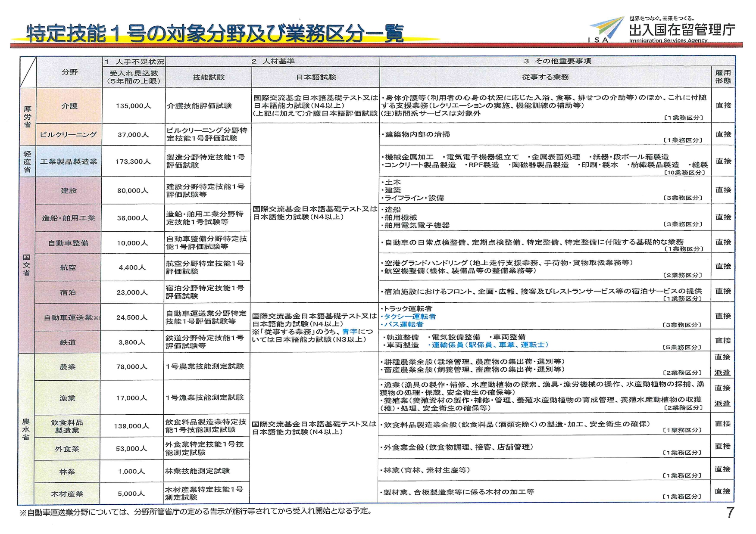Click the underlined 派遣 in the 漁業 row
Viewport: 756px width, 534px height.
[722, 404]
